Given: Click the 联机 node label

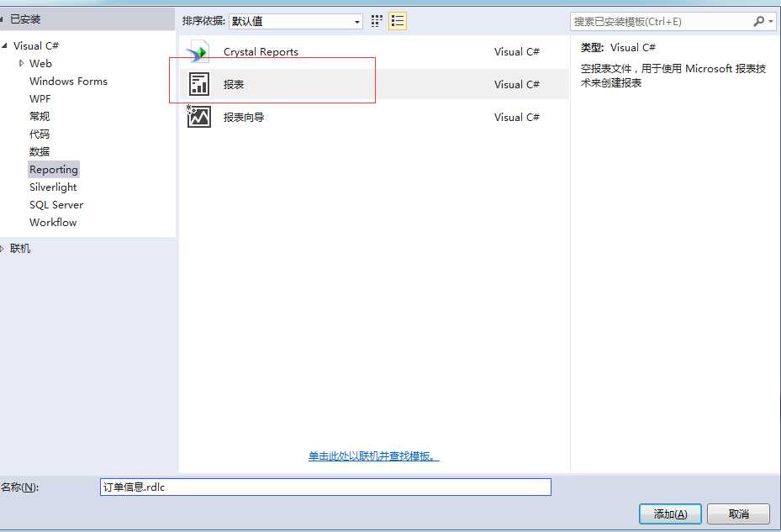Looking at the screenshot, I should click(x=20, y=248).
